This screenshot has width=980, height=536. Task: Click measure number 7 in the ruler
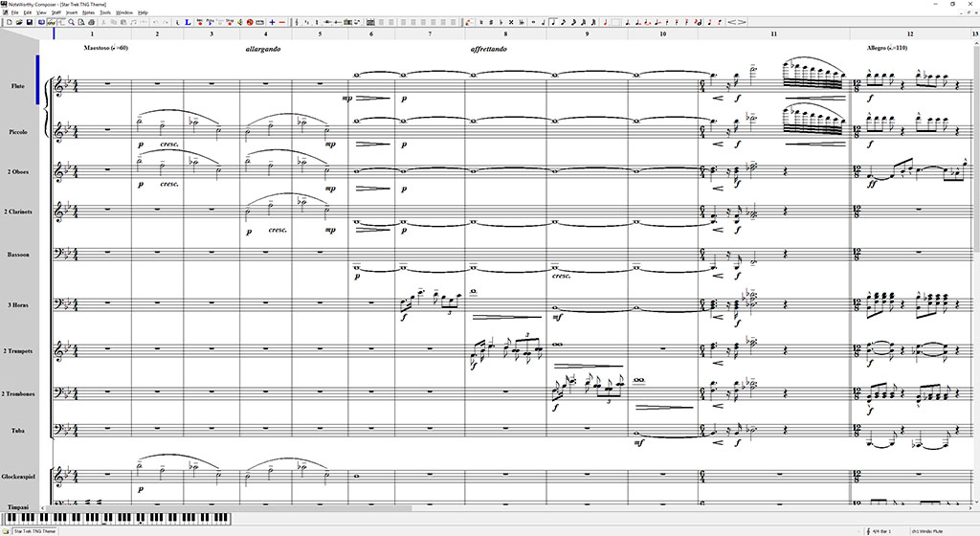point(430,33)
